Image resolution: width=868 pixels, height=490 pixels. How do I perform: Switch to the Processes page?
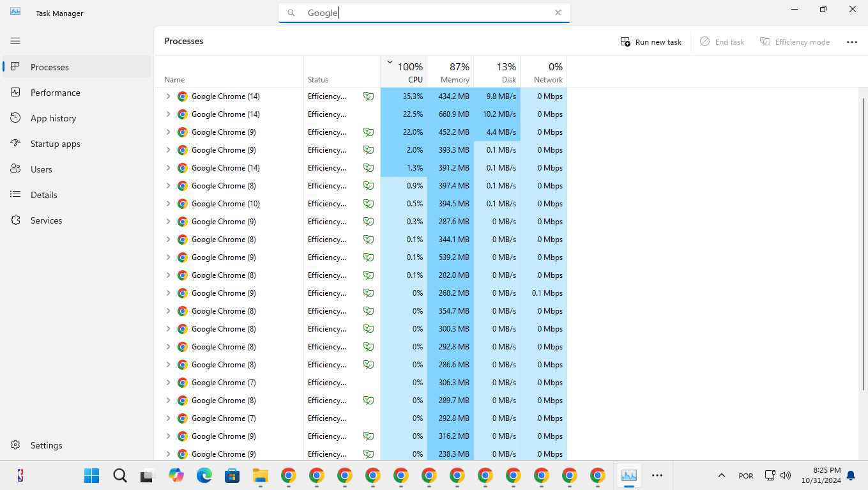click(x=77, y=67)
